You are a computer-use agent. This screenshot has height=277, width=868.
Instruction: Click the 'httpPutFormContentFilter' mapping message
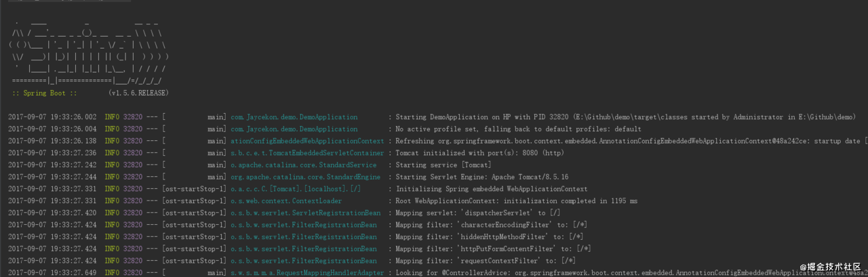point(493,249)
